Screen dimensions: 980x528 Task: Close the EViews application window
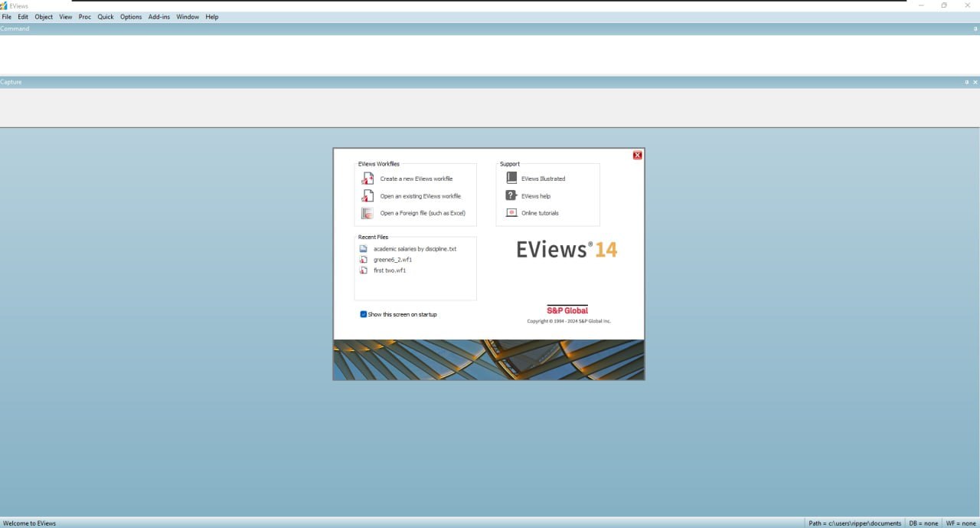[x=968, y=5]
